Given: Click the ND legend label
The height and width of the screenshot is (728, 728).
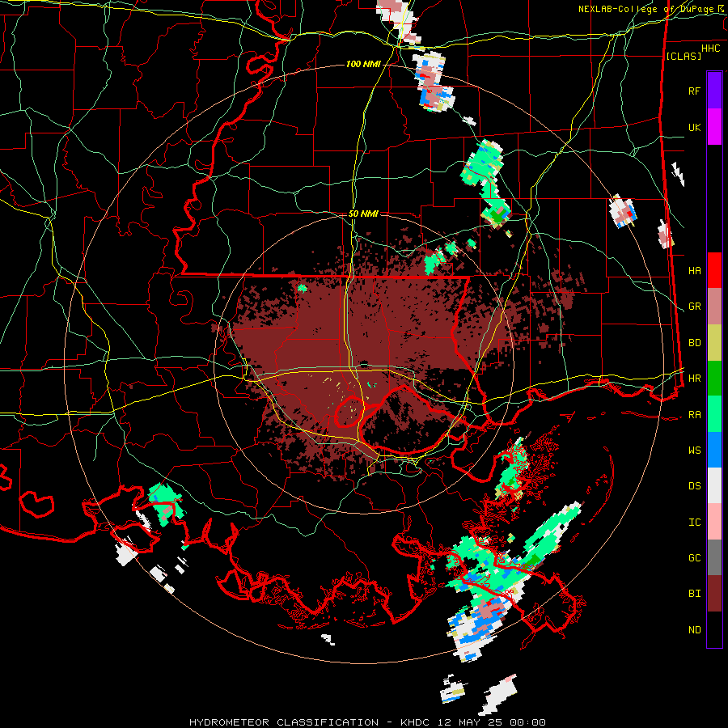Looking at the screenshot, I should tap(694, 630).
